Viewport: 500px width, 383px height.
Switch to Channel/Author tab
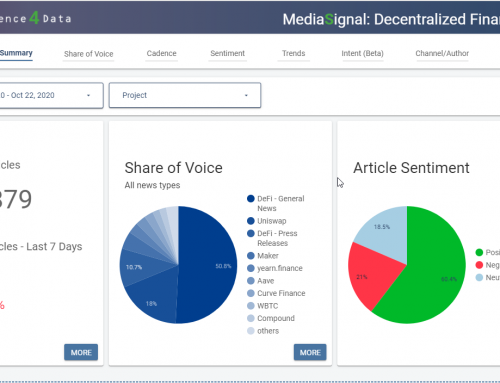click(442, 53)
